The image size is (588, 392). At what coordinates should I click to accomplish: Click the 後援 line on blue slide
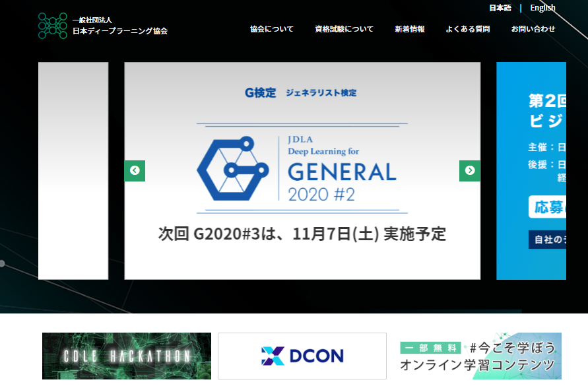point(547,165)
